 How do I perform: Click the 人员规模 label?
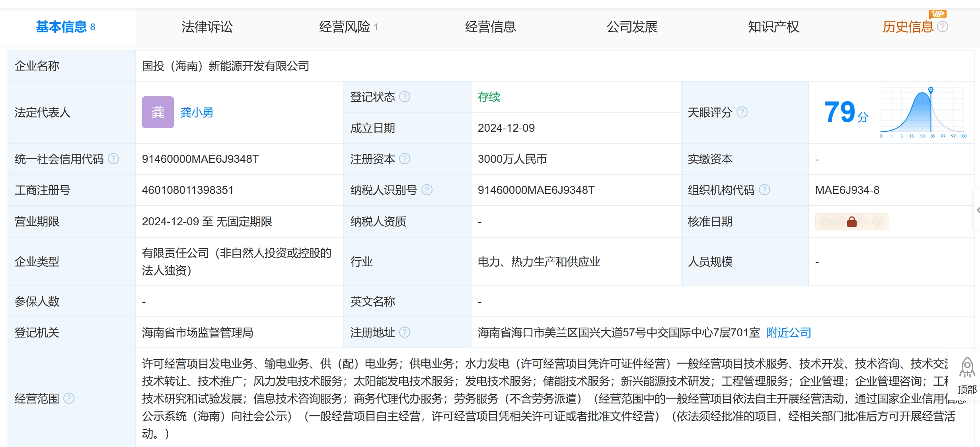[710, 262]
